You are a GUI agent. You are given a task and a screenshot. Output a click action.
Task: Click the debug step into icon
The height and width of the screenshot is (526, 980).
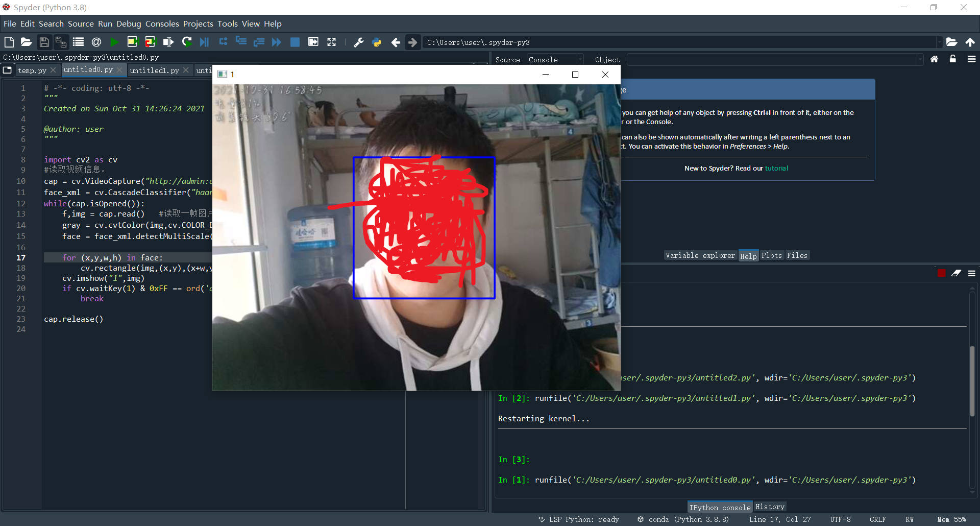(241, 42)
